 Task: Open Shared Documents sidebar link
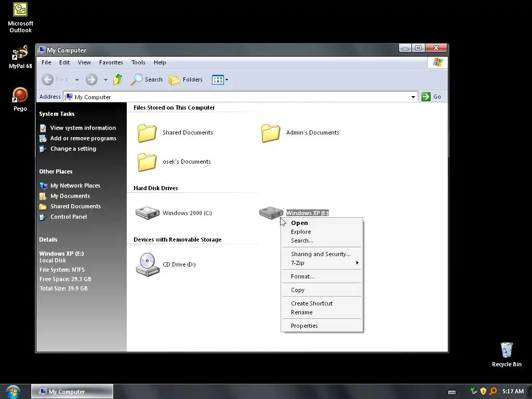(75, 207)
